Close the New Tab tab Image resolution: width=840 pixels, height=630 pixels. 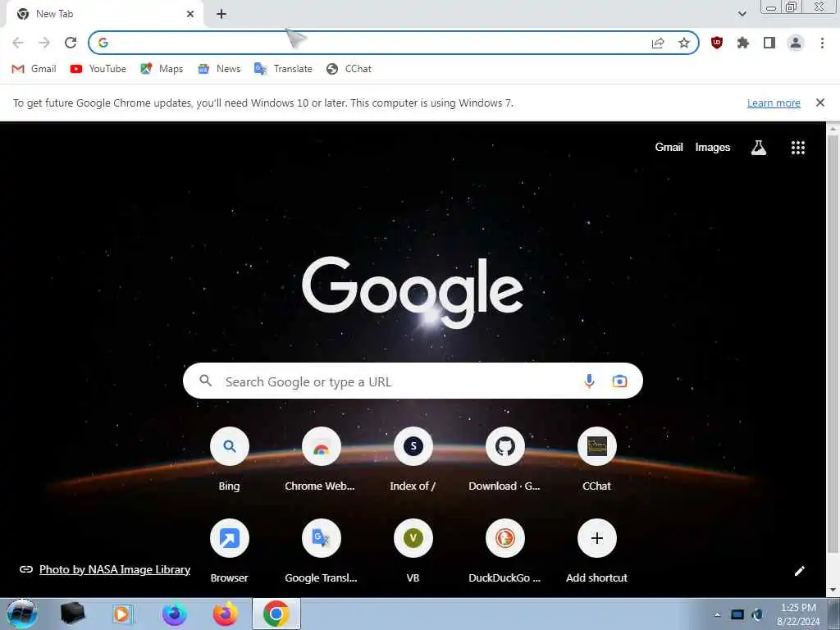(190, 14)
